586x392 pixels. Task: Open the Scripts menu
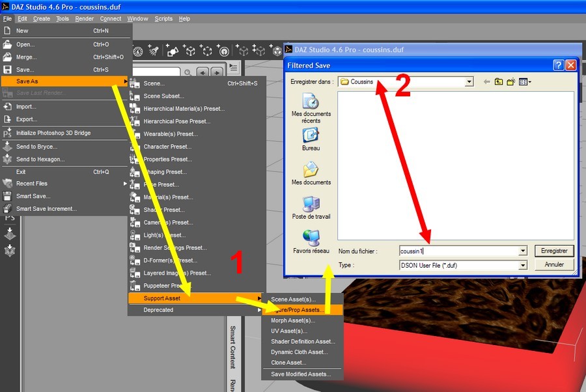[x=163, y=19]
